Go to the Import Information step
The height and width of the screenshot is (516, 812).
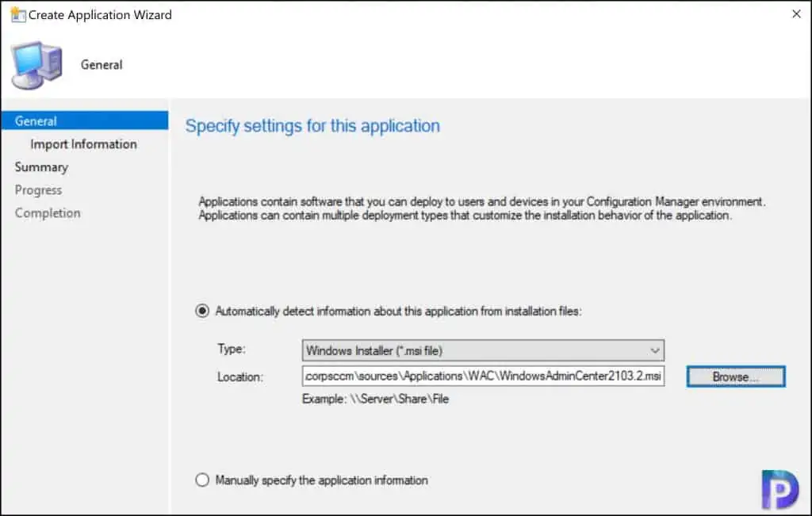(83, 144)
